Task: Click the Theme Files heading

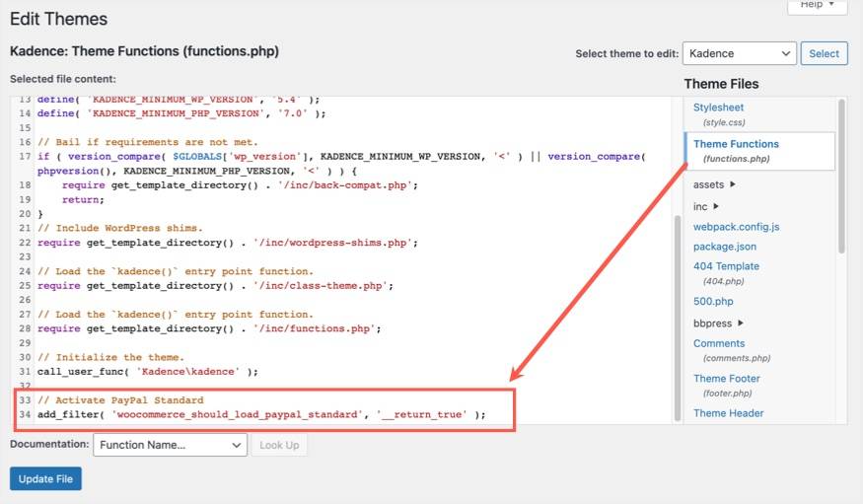Action: click(x=721, y=84)
